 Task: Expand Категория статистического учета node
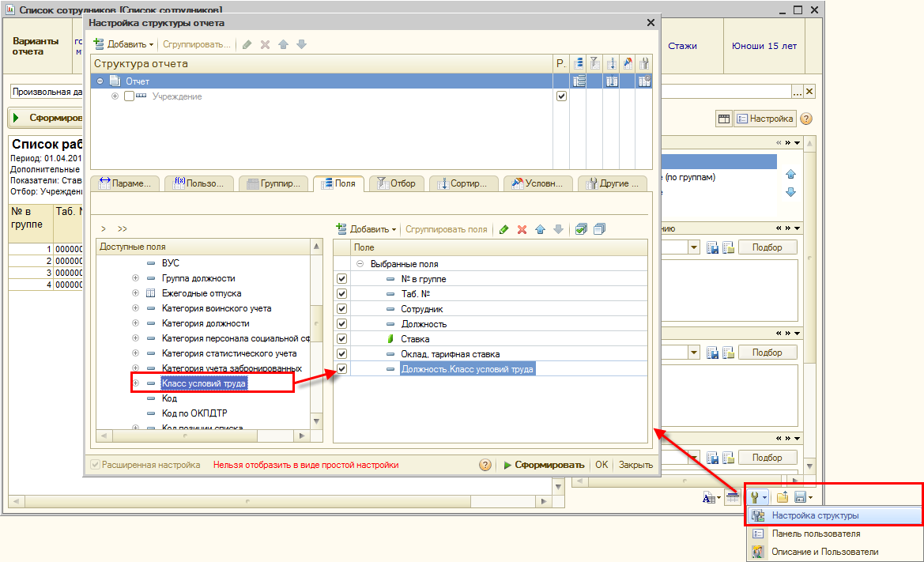pos(135,353)
